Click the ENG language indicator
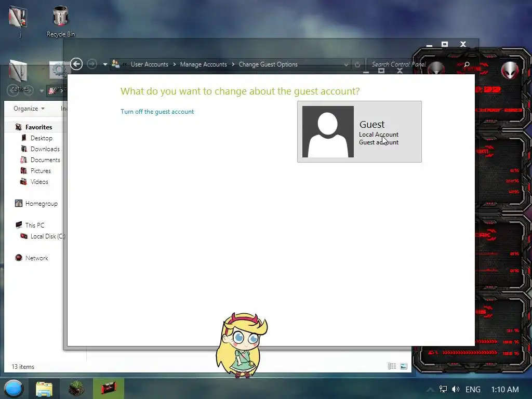Image resolution: width=532 pixels, height=399 pixels. pyautogui.click(x=473, y=390)
